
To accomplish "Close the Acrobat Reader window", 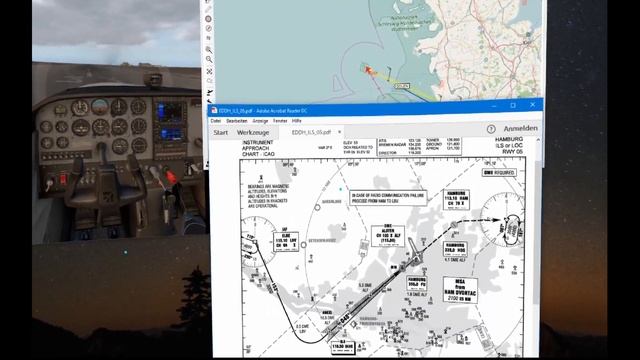I will pos(533,104).
